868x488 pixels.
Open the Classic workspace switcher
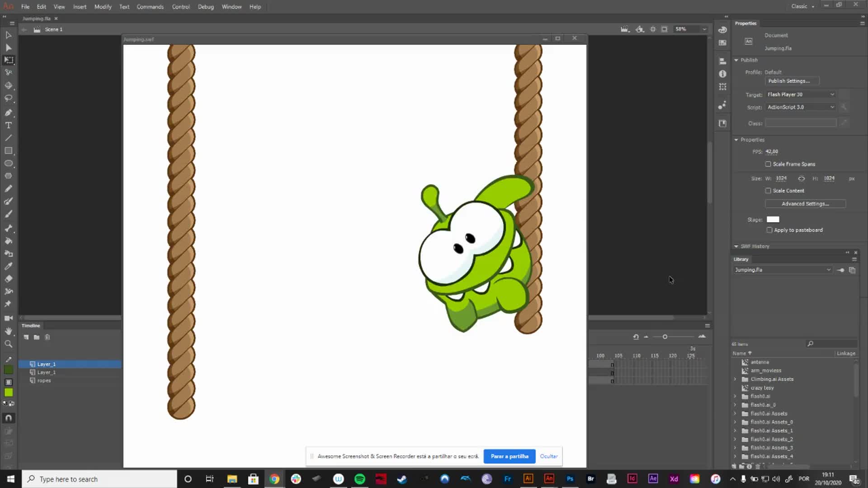point(803,6)
